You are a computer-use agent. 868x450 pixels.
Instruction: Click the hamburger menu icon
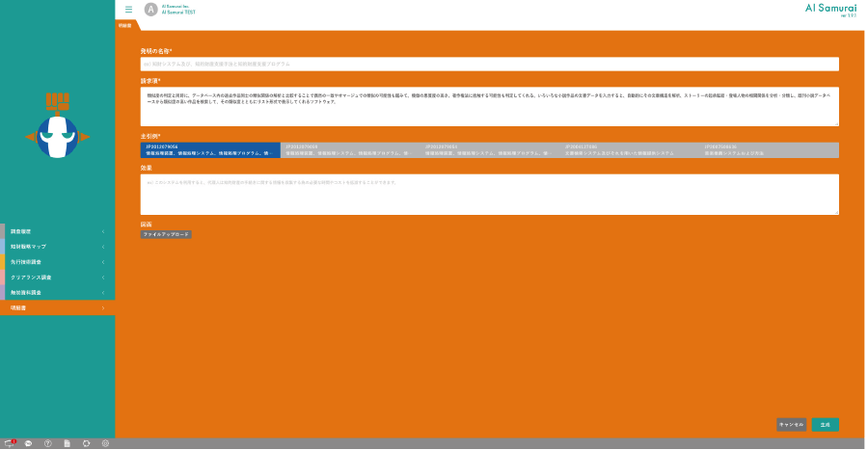[x=129, y=10]
